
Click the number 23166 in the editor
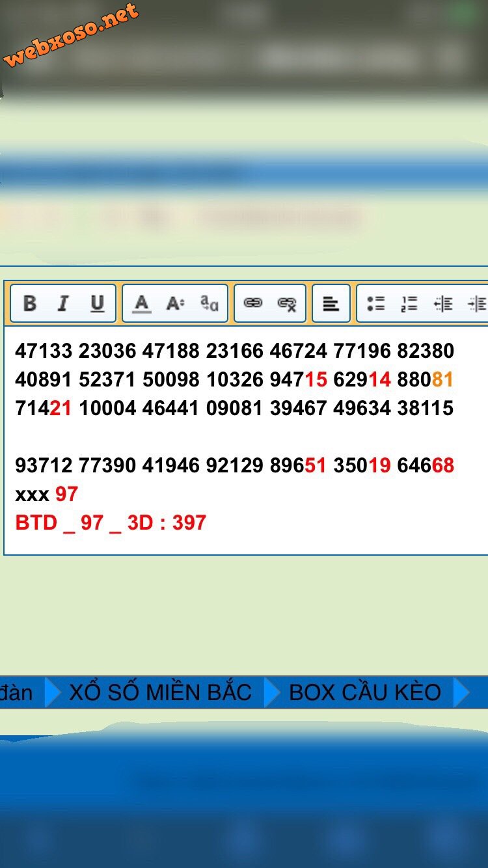tap(235, 351)
